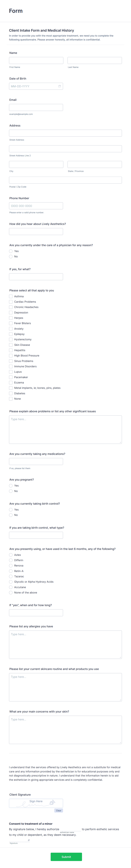Select the Retin-A radio option
The height and width of the screenshot is (868, 131).
tap(11, 571)
